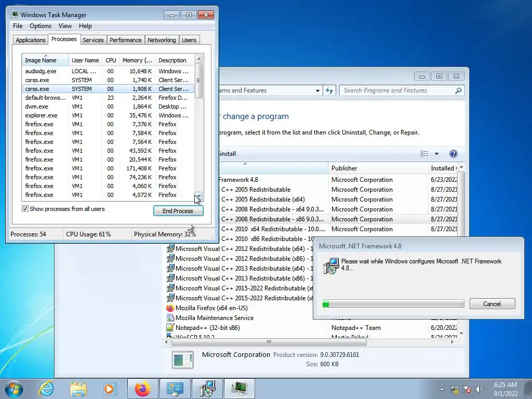Click the product thumbnail in details pane
The image size is (532, 399).
click(182, 360)
